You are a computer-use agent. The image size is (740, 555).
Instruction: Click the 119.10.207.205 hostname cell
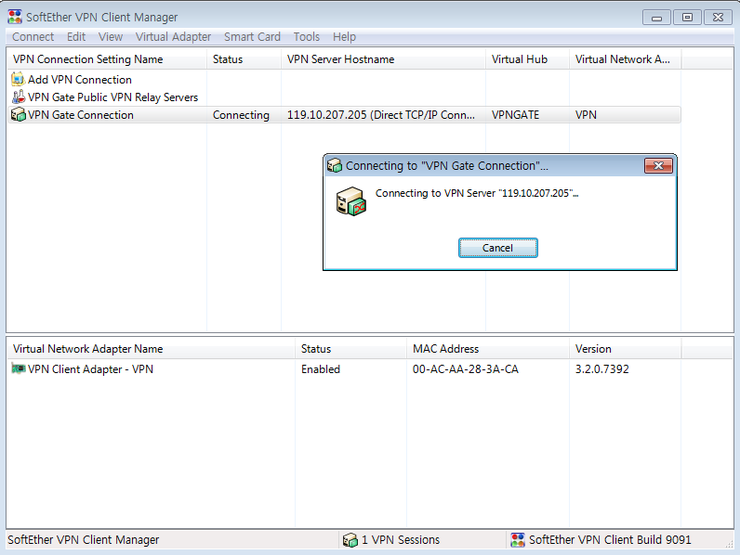(381, 115)
